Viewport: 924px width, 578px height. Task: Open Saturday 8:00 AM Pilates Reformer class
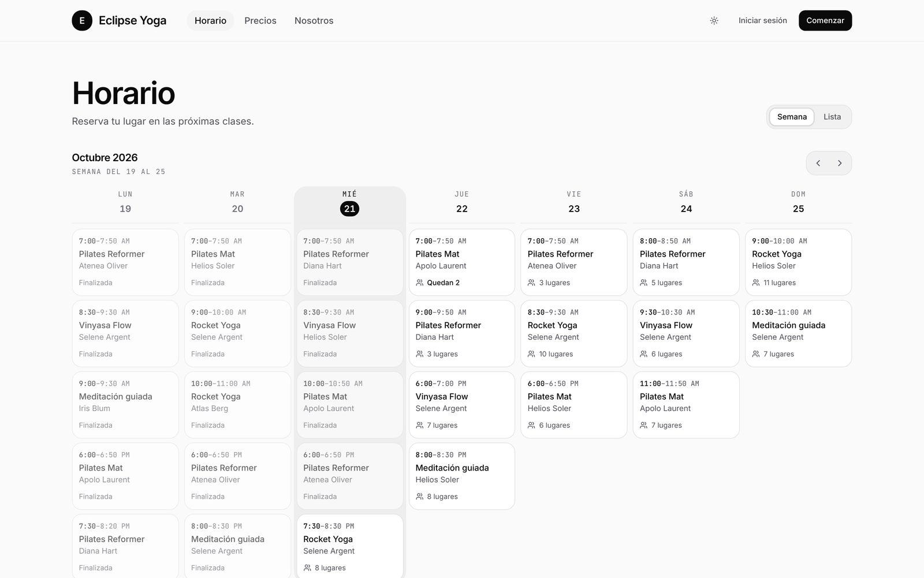(x=686, y=262)
